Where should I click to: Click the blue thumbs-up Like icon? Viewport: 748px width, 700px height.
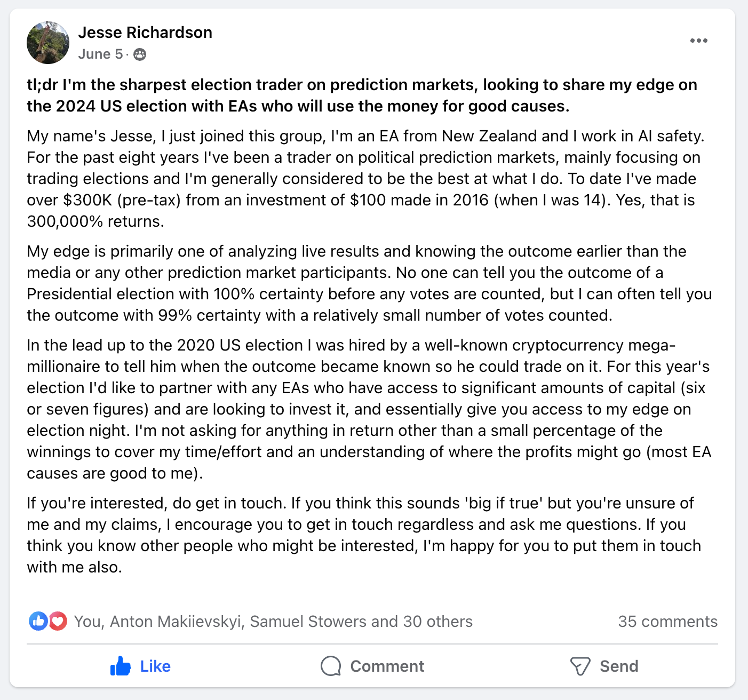point(121,666)
